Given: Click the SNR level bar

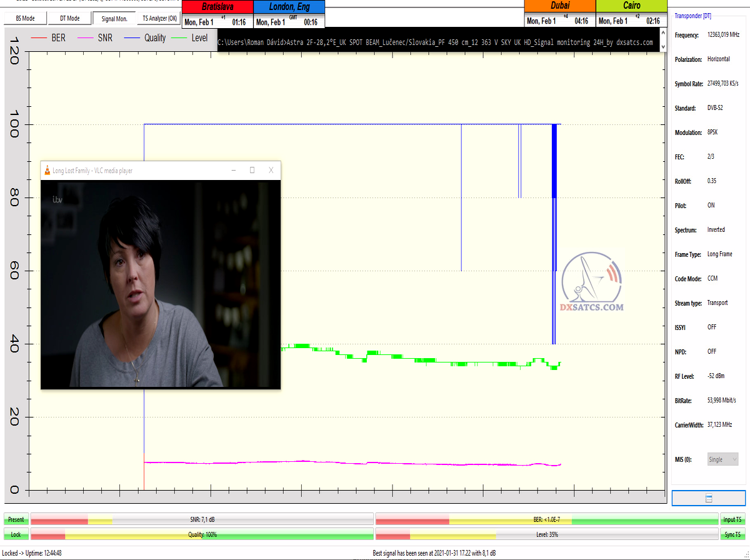Looking at the screenshot, I should (x=202, y=519).
